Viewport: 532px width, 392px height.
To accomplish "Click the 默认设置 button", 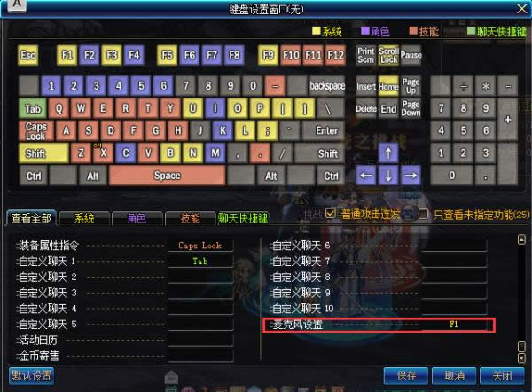I will coord(32,375).
